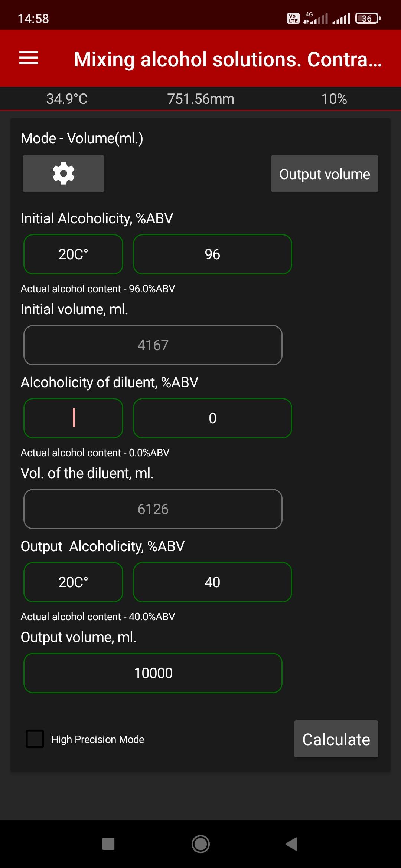The image size is (401, 868).
Task: Edit the output alcoholicity 40 field
Action: (212, 582)
